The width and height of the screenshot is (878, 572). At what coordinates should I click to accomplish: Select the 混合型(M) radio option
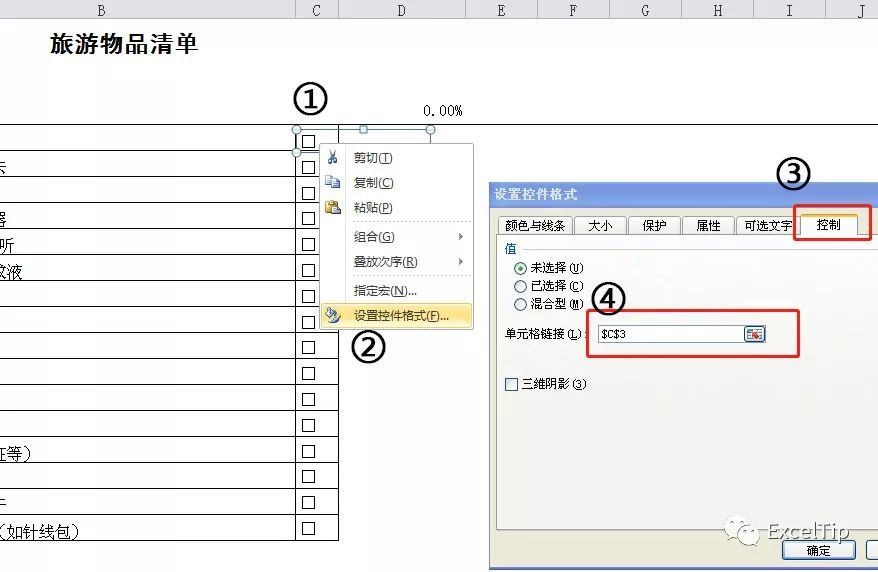tap(549, 304)
